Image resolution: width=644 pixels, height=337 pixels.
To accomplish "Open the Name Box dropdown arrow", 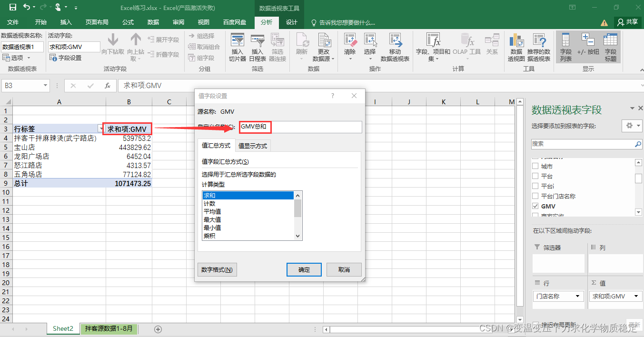I will [46, 86].
